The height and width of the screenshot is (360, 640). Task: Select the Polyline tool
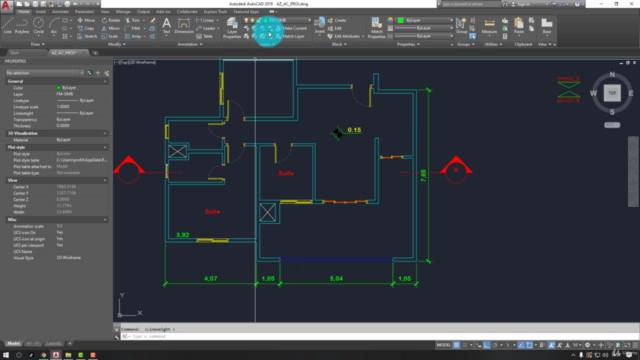[x=22, y=25]
